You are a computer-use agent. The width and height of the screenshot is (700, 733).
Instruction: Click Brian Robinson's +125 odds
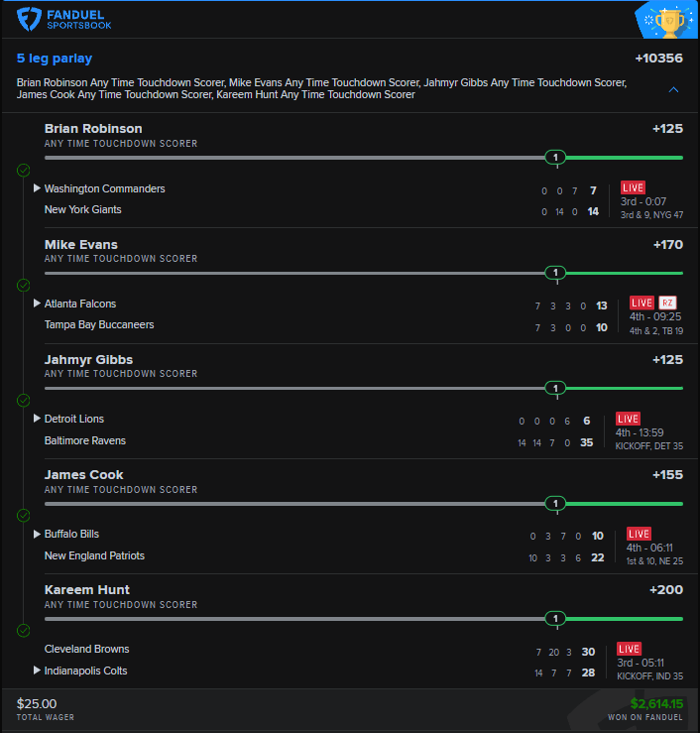click(x=667, y=129)
